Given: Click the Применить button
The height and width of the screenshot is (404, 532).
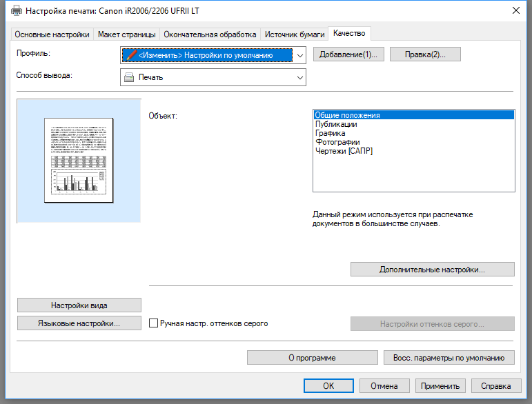Looking at the screenshot, I should click(x=440, y=385).
